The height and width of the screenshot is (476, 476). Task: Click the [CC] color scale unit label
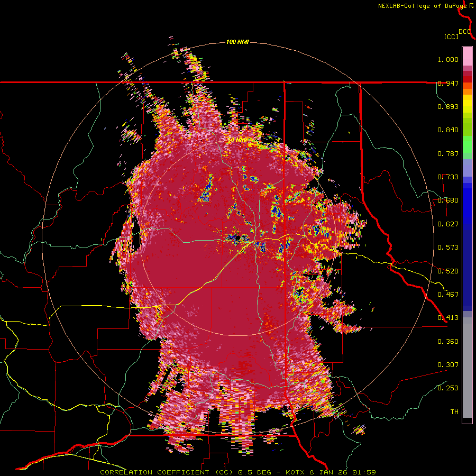point(451,36)
